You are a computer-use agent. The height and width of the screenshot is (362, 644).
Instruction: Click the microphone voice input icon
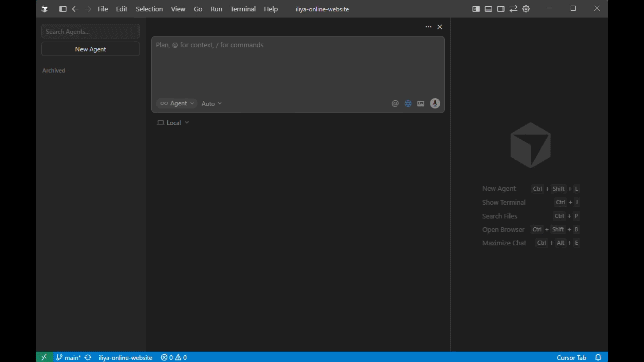coord(435,104)
